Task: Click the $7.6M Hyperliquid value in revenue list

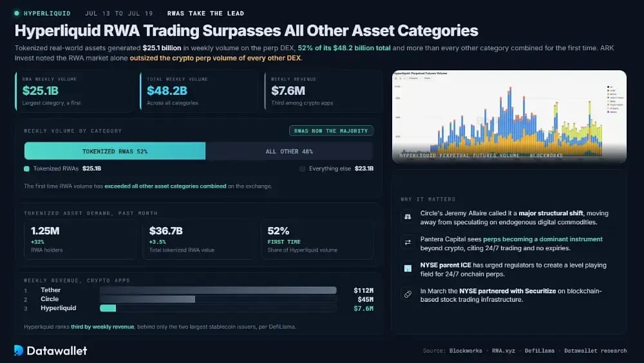Action: [x=363, y=308]
